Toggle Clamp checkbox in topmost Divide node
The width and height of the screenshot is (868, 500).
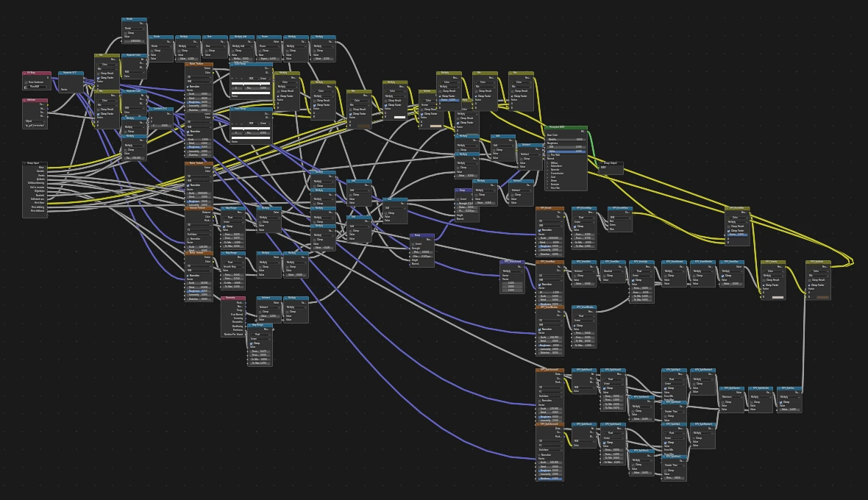pos(126,32)
